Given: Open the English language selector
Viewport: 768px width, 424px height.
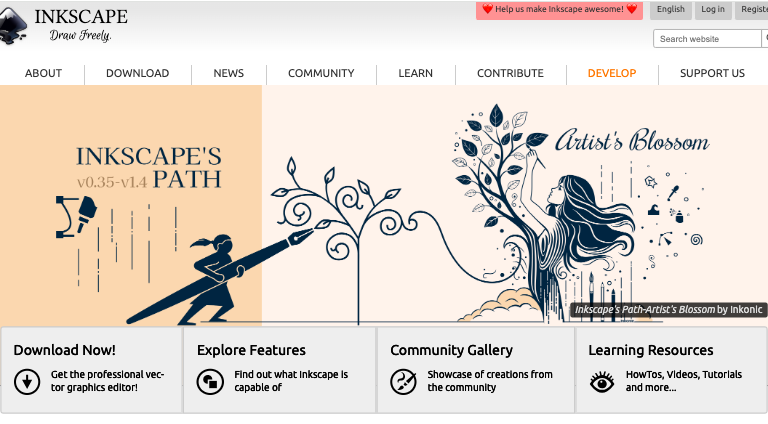Looking at the screenshot, I should (x=670, y=10).
